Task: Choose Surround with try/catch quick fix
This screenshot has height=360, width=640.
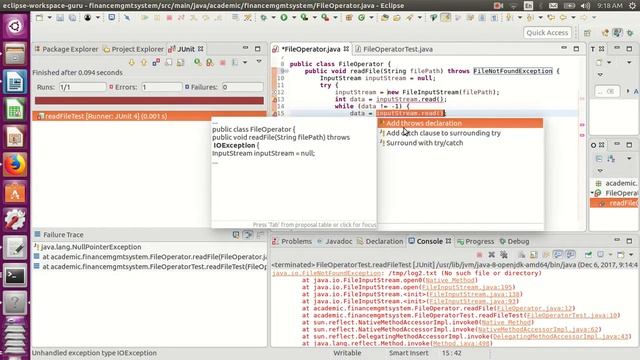Action: pyautogui.click(x=460, y=143)
